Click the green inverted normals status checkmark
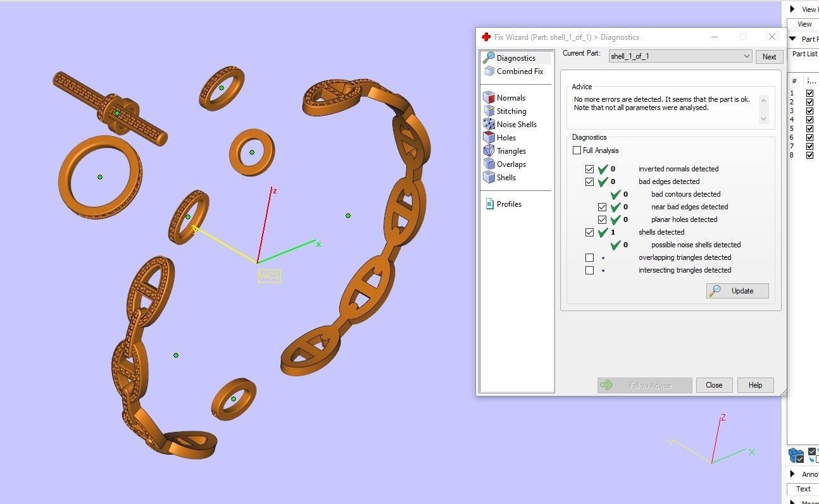 603,169
